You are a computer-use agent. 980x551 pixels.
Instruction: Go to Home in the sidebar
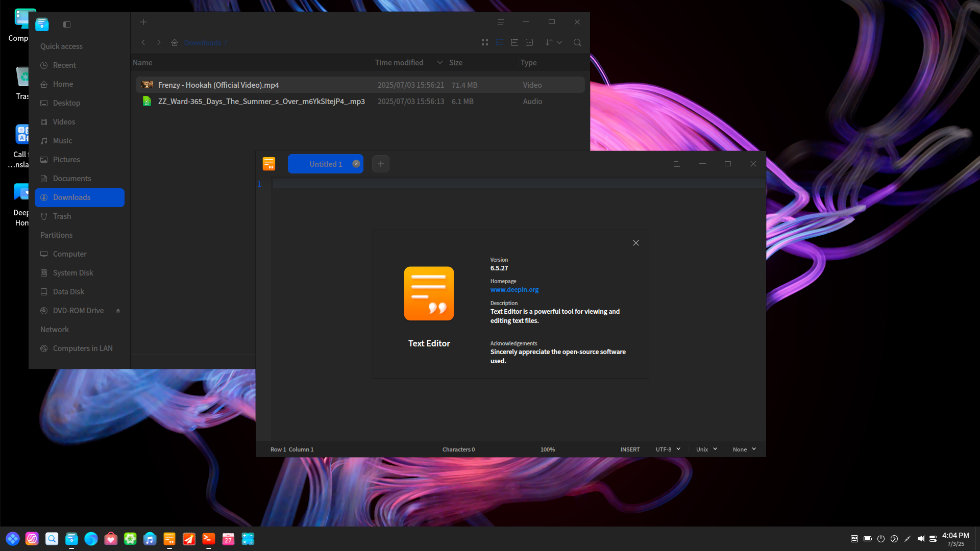click(x=80, y=84)
